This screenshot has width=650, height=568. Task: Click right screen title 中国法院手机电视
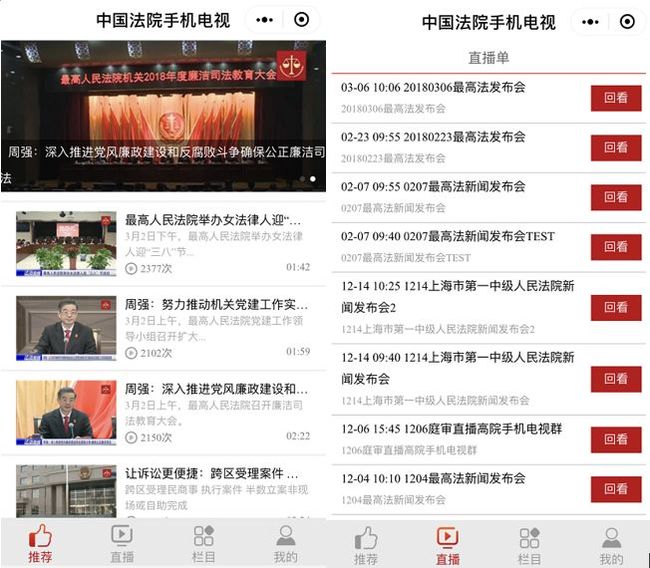click(489, 22)
